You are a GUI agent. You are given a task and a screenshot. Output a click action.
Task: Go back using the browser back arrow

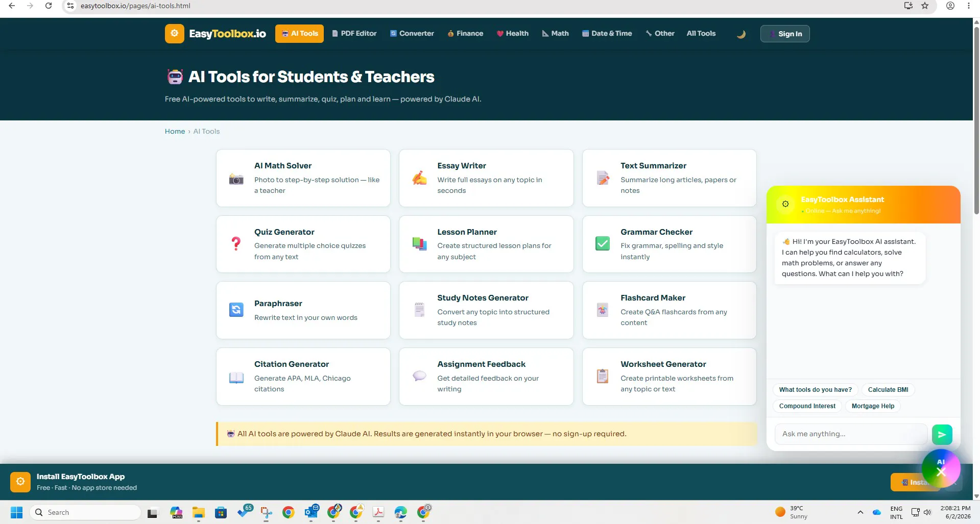[12, 6]
